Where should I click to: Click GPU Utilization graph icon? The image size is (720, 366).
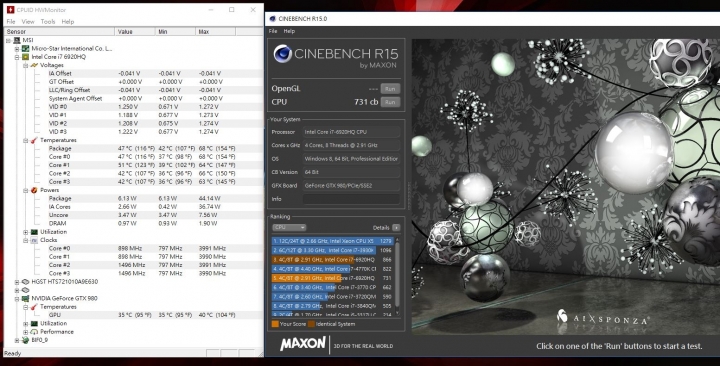tap(34, 324)
